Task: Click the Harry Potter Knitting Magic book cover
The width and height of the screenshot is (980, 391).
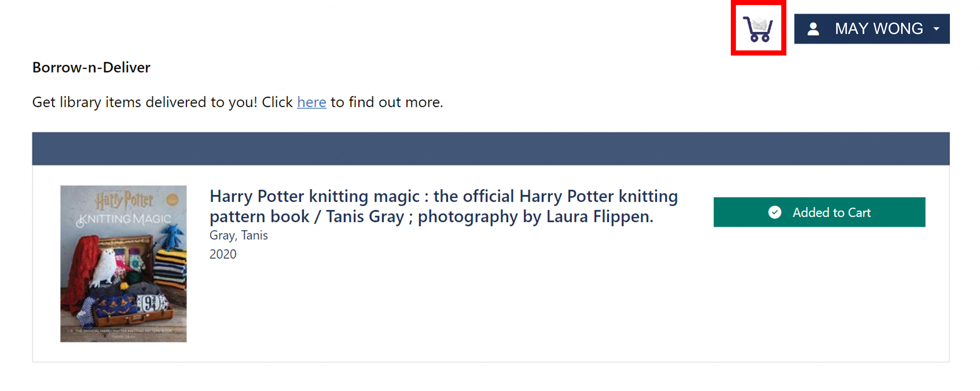Action: pos(123,264)
